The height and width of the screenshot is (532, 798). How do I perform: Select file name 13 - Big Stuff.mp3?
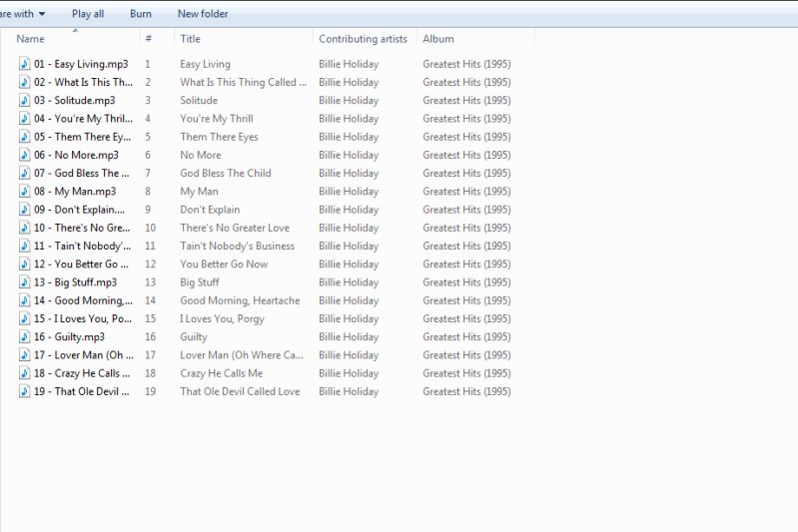(75, 282)
